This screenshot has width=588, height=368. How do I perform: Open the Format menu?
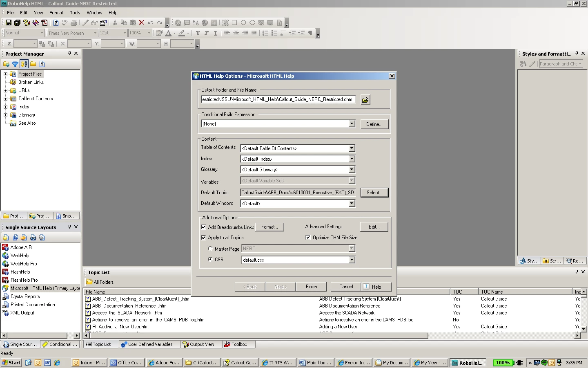point(56,13)
